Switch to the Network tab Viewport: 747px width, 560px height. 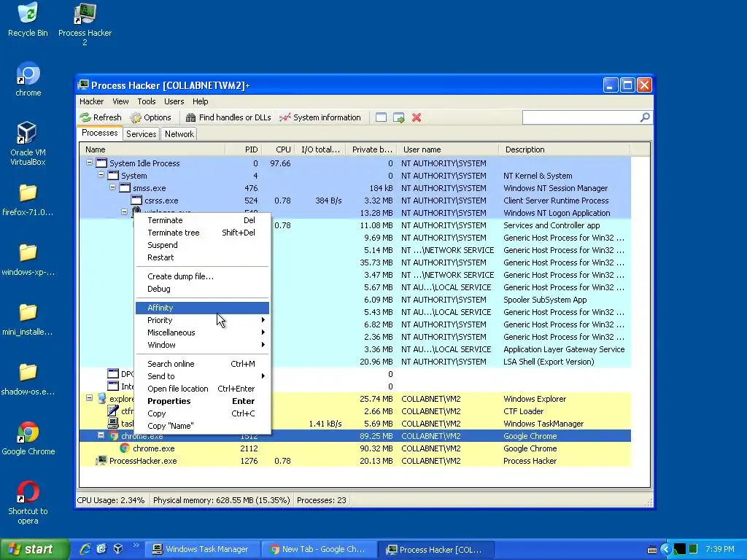179,134
